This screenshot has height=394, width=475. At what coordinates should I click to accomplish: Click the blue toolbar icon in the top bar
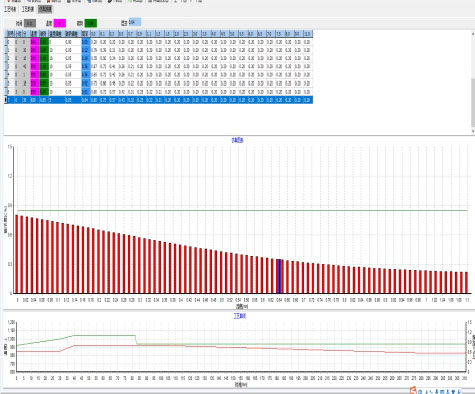(89, 1)
